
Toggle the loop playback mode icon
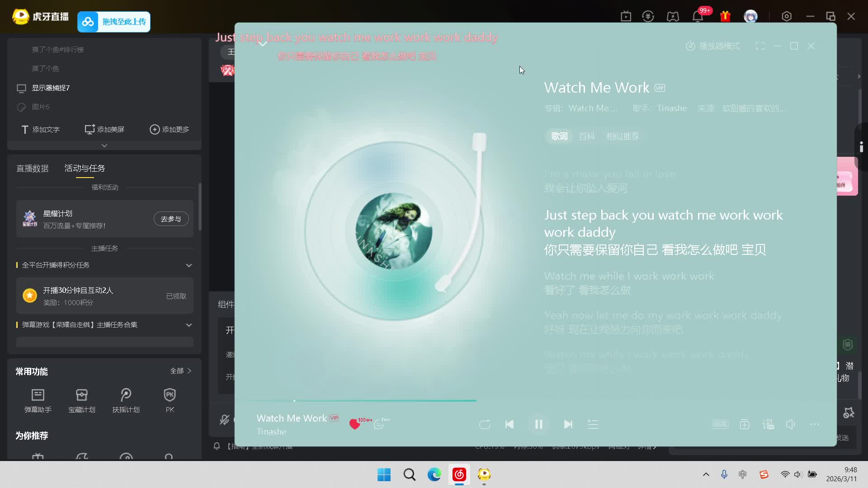(x=485, y=424)
